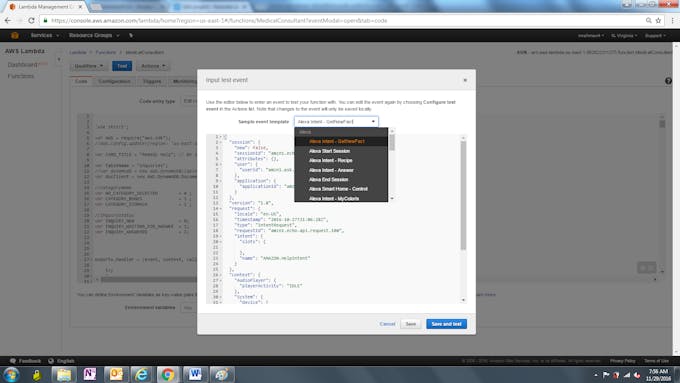Screen dimensions: 680x383
Task: Expand the Resource Groups menu
Action: pyautogui.click(x=93, y=36)
